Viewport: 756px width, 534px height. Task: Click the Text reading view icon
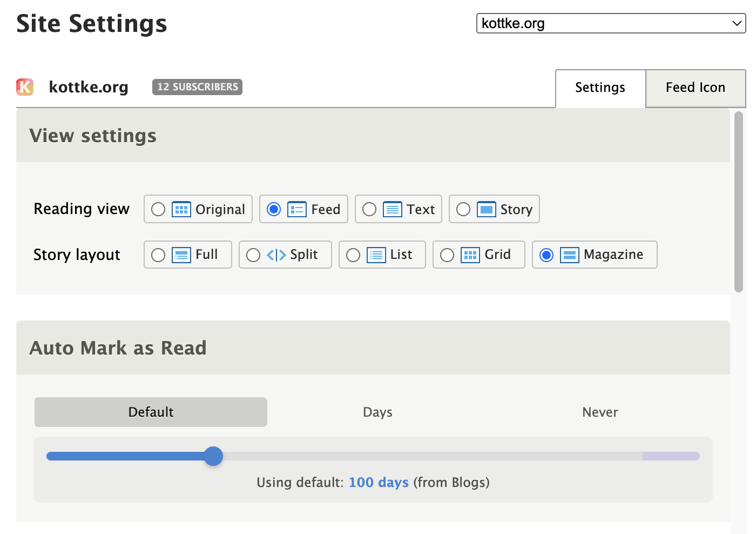tap(392, 209)
